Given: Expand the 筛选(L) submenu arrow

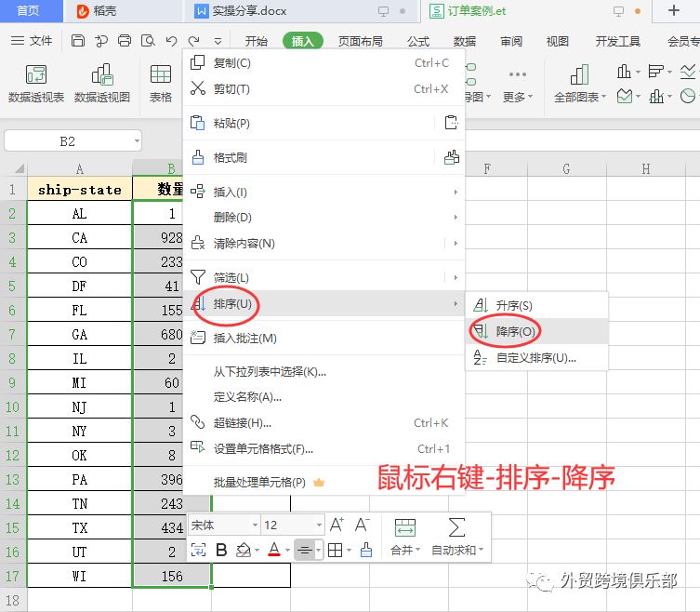Looking at the screenshot, I should (x=456, y=277).
